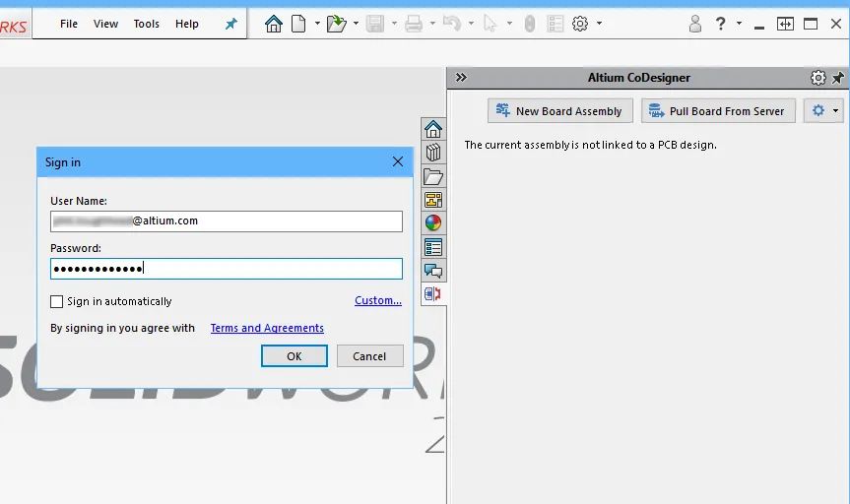Expand the Undo dropdown arrow
Viewport: 850px width, 504px height.
tap(471, 24)
